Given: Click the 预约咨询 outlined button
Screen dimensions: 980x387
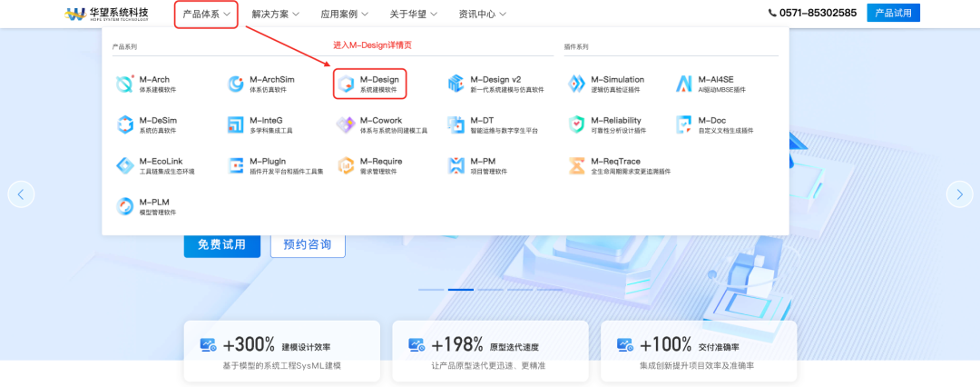Looking at the screenshot, I should 308,245.
